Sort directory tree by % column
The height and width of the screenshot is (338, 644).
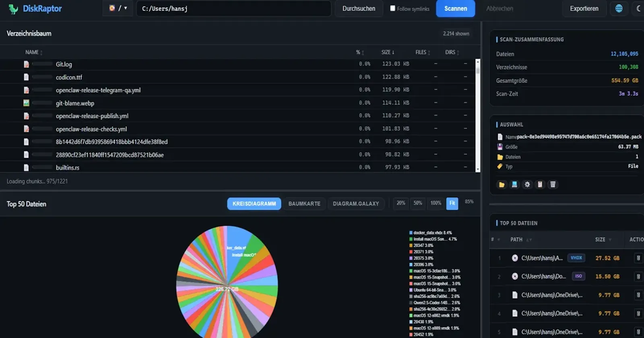(360, 52)
